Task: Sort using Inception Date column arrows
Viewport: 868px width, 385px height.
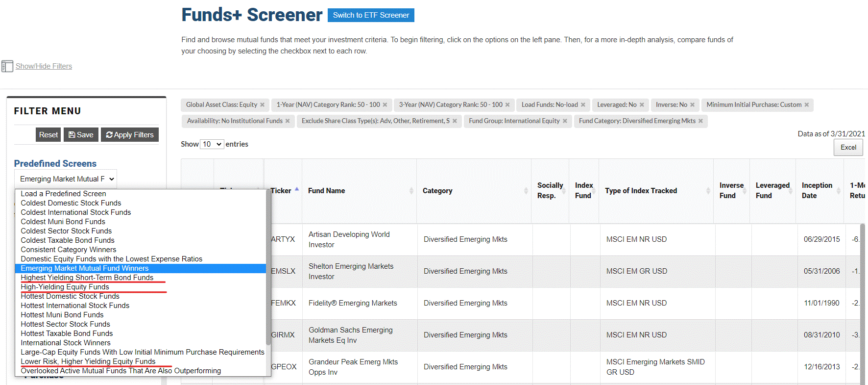Action: tap(839, 191)
